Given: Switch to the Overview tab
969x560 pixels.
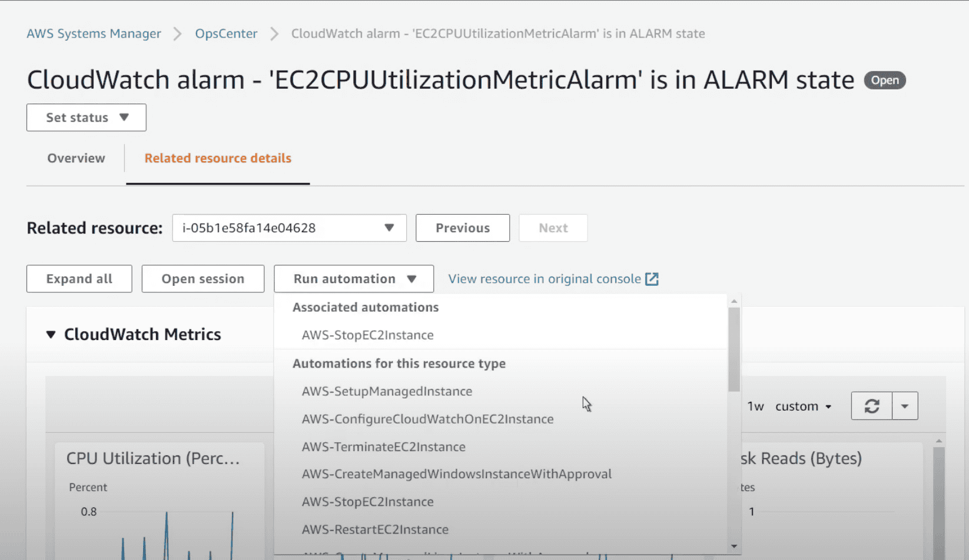Looking at the screenshot, I should 76,158.
